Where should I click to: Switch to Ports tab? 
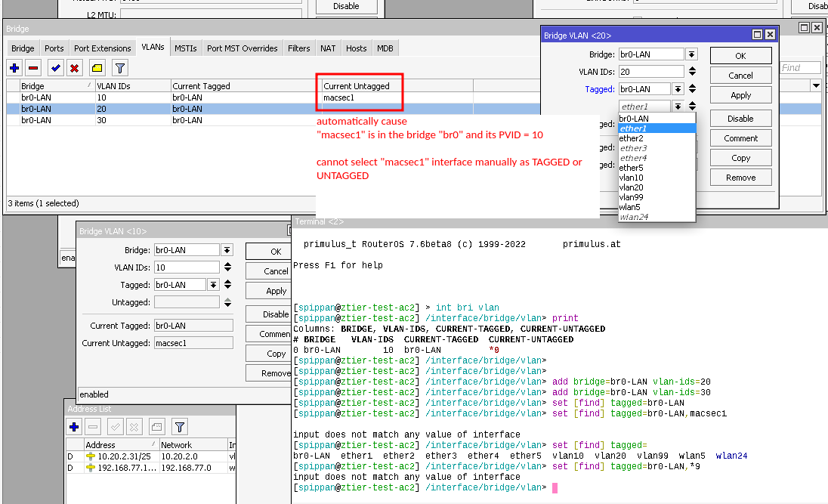point(54,48)
